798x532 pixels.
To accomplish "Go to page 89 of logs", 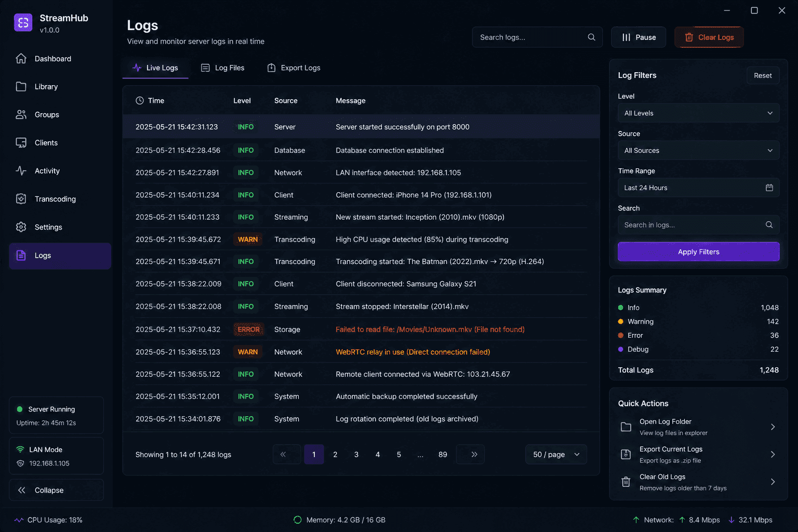I will (x=443, y=454).
